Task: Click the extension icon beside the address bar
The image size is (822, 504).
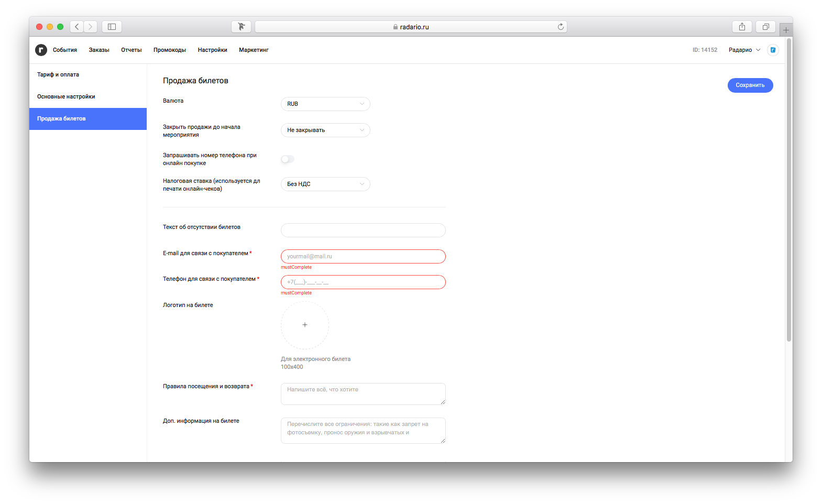Action: pos(241,27)
